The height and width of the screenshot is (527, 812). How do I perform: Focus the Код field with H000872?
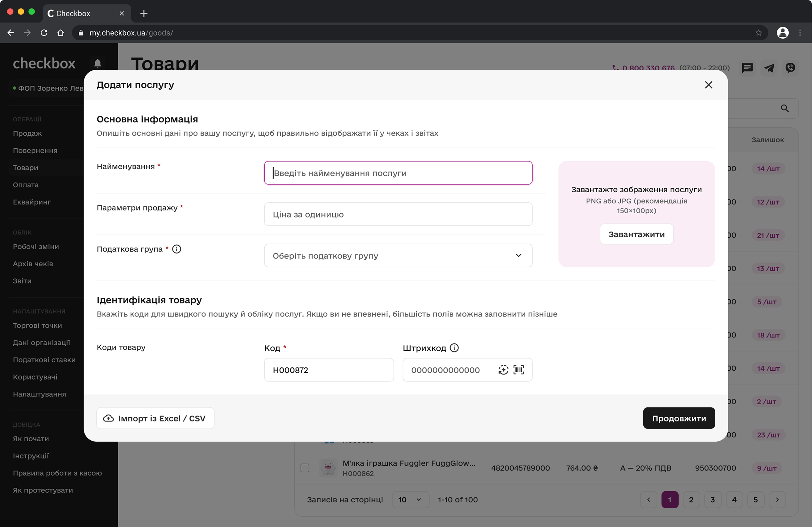coord(329,370)
